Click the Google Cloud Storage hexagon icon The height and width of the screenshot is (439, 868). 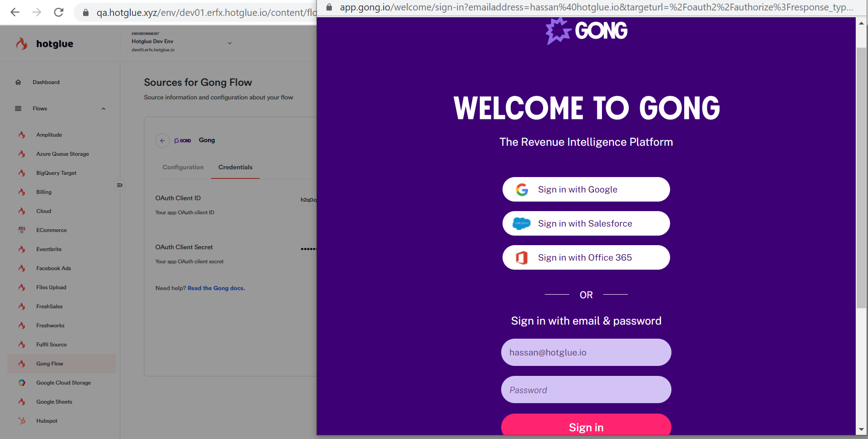click(x=22, y=383)
